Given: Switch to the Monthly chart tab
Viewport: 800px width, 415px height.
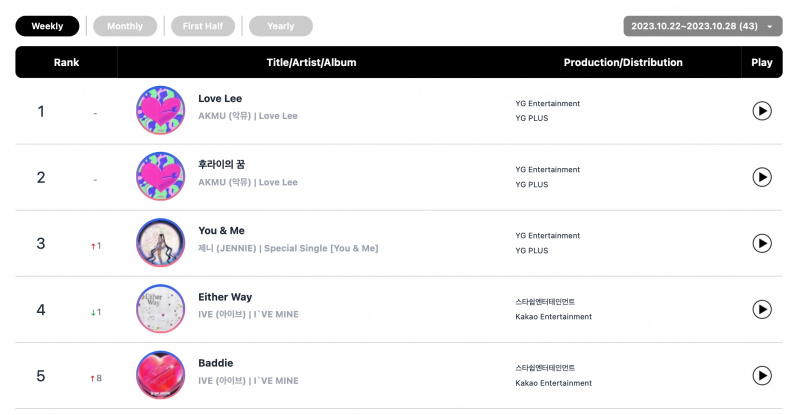Looking at the screenshot, I should [x=125, y=26].
